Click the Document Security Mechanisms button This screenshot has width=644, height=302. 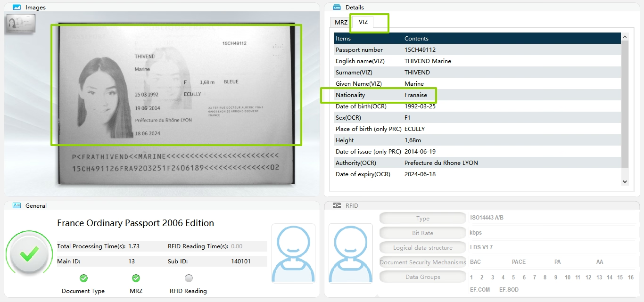coord(423,262)
